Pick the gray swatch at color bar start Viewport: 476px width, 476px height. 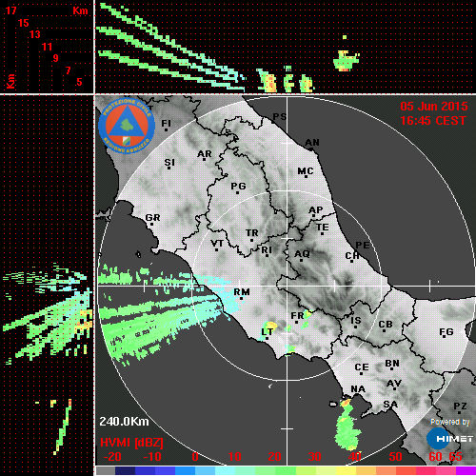point(106,470)
